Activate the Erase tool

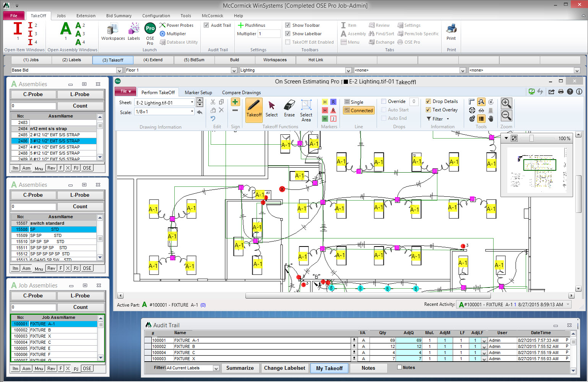click(x=289, y=110)
